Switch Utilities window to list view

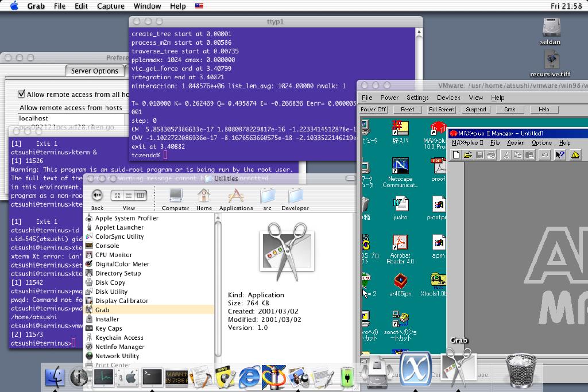(129, 195)
